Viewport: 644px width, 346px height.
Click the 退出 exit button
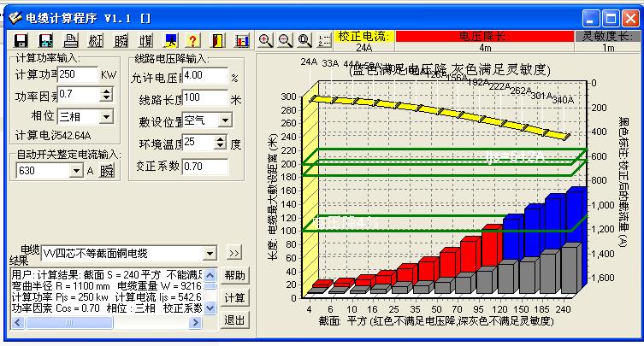[234, 320]
